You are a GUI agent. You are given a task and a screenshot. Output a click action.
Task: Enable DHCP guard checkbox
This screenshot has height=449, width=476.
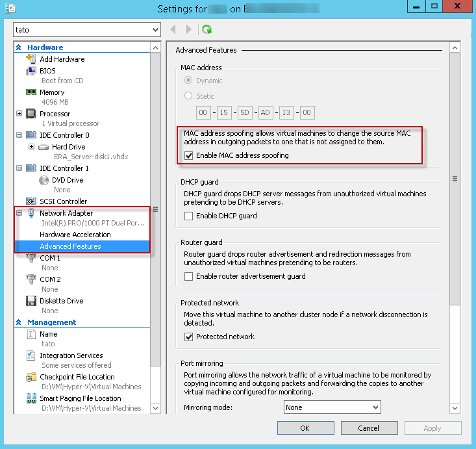[189, 216]
